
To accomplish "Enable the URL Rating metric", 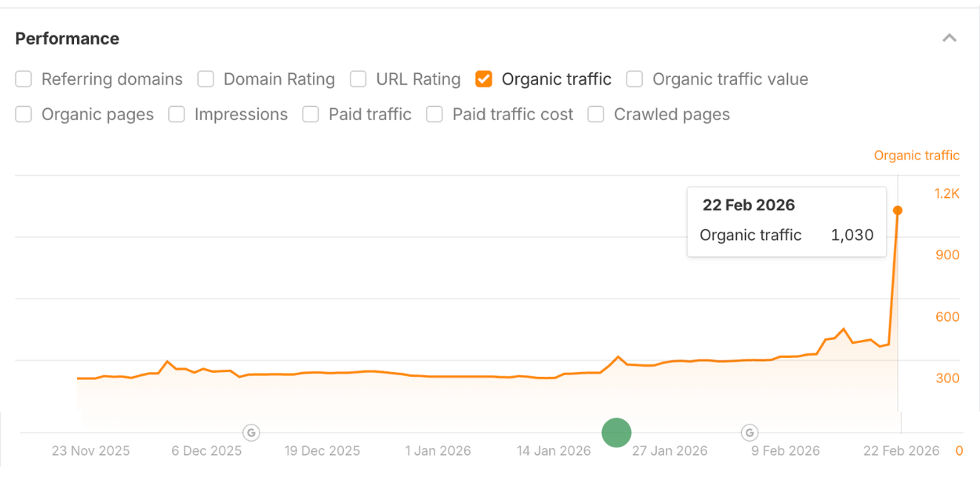I will click(358, 79).
